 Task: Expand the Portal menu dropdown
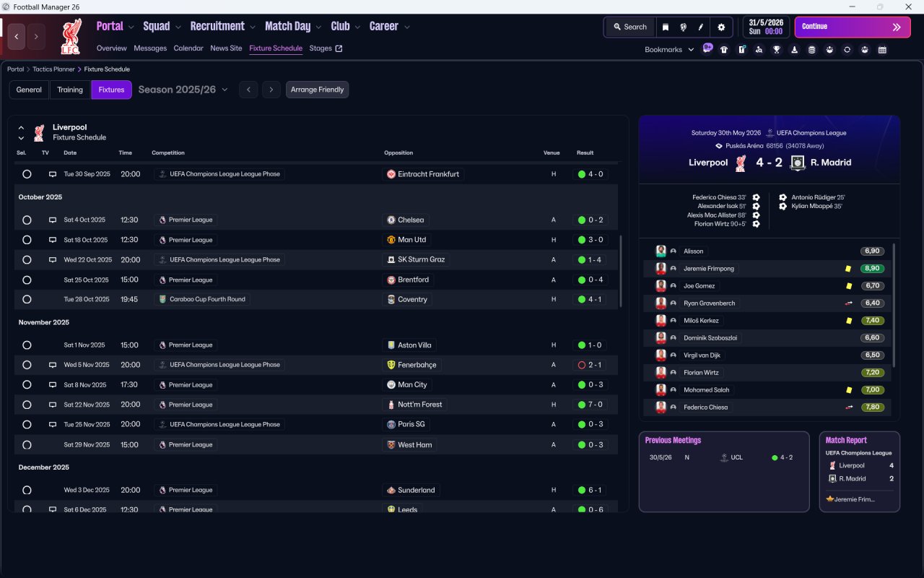pyautogui.click(x=131, y=27)
